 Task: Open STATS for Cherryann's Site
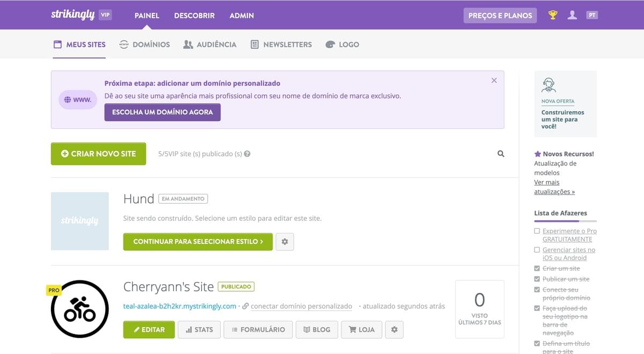click(x=199, y=329)
